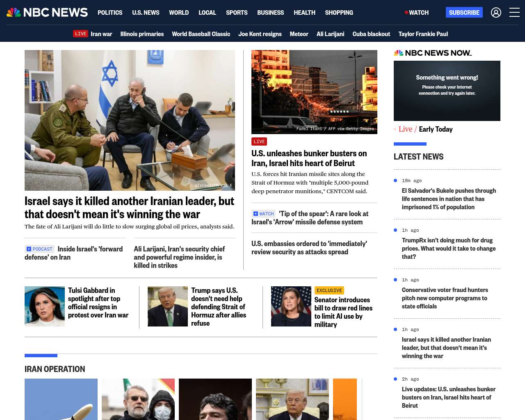Open 'Live updates: U.S. unleashes bunker busters'
The image size is (525, 420).
coord(449,397)
